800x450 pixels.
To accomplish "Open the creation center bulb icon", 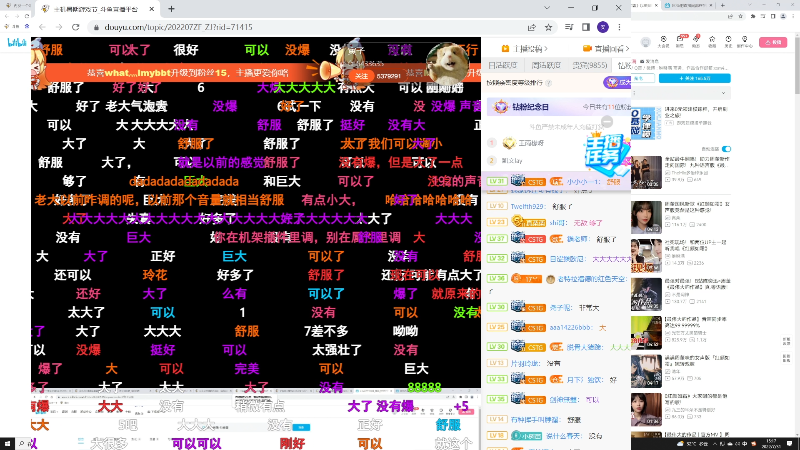I will click(745, 41).
